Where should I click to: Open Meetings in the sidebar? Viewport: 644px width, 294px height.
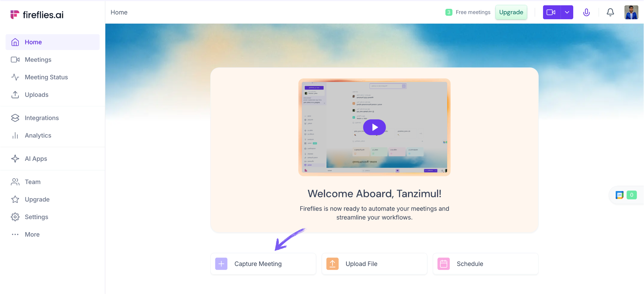pyautogui.click(x=38, y=60)
